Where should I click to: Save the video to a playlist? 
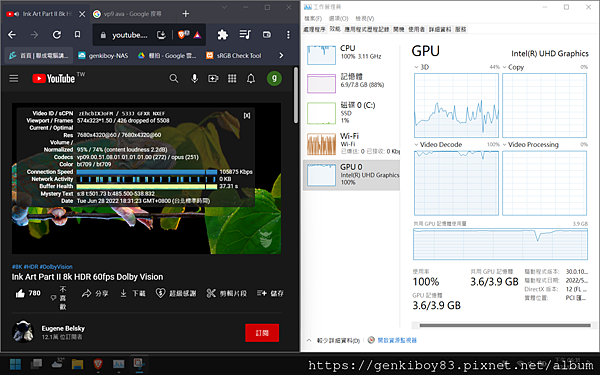click(x=270, y=293)
